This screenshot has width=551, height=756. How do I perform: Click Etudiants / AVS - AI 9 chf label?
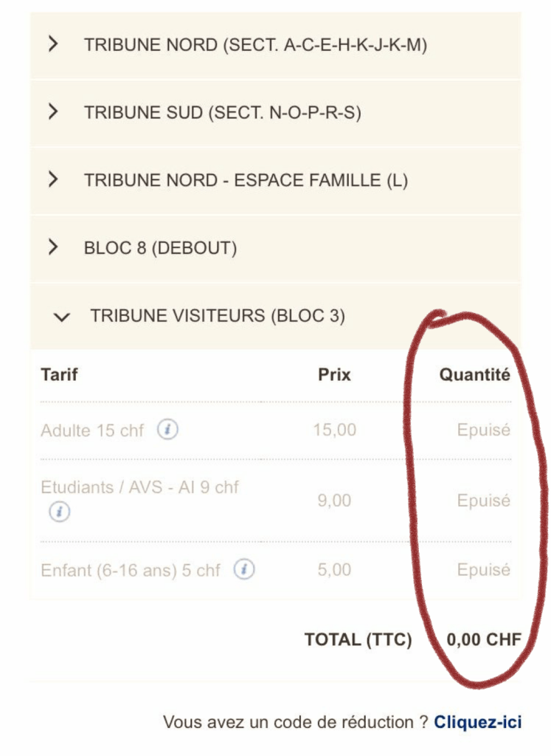[140, 487]
